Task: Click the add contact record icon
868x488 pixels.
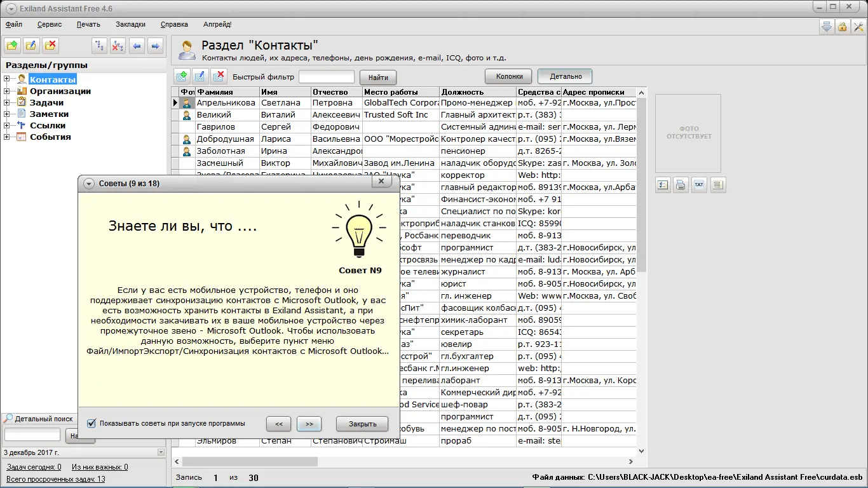Action: [x=182, y=76]
